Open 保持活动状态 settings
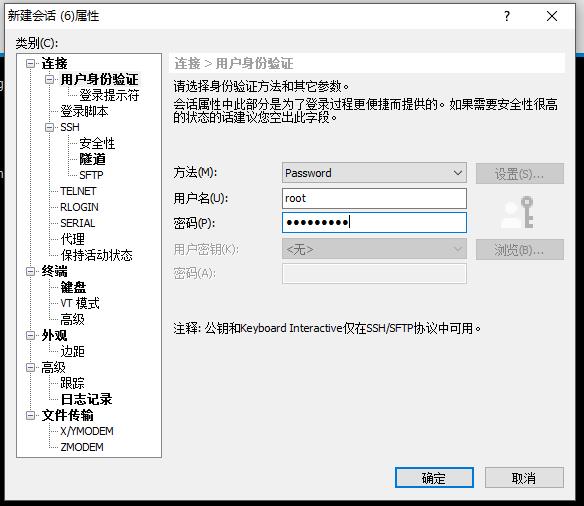 pos(96,255)
